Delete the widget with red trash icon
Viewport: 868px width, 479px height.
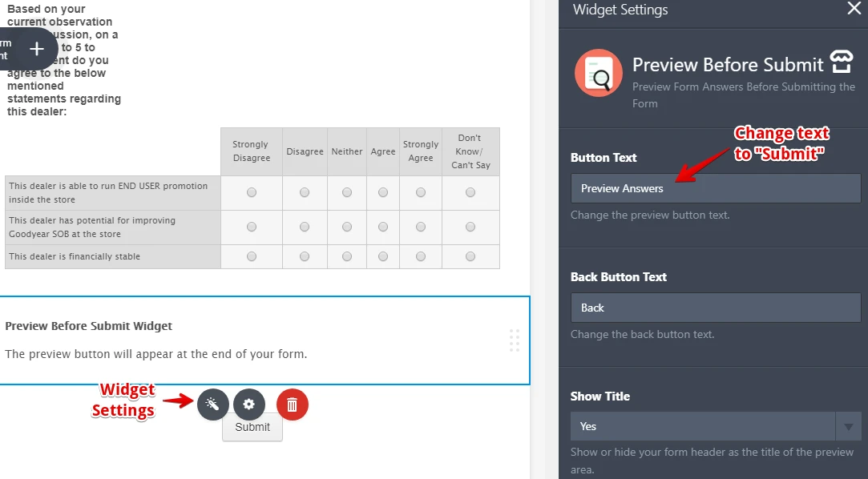click(x=293, y=405)
